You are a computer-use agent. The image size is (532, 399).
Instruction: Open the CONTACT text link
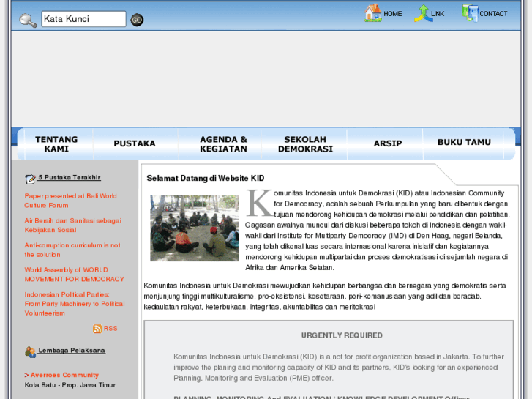tap(493, 14)
